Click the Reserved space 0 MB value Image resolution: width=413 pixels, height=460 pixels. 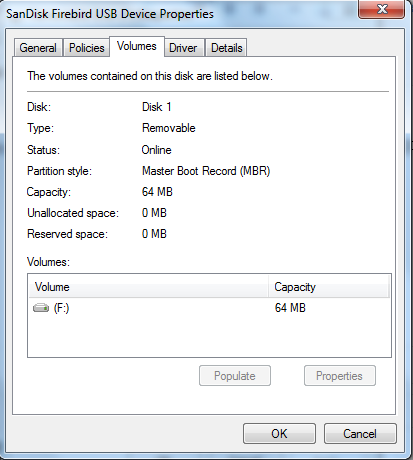[154, 234]
